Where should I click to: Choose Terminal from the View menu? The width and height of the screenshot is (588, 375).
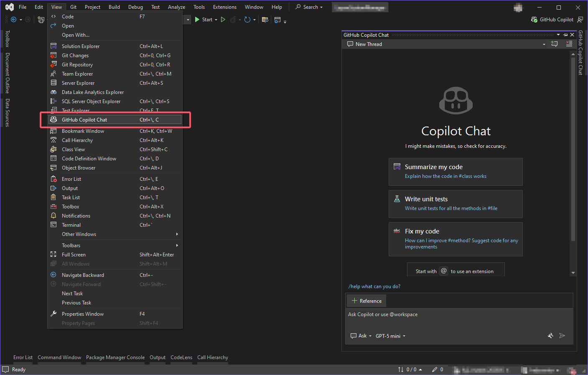coord(115,225)
